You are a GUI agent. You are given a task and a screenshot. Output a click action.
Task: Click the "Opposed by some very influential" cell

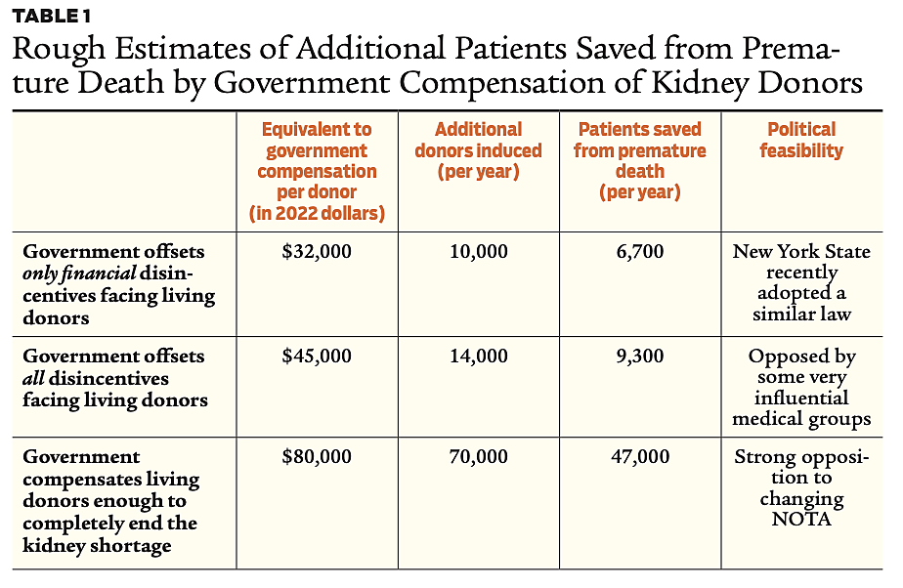pos(801,388)
